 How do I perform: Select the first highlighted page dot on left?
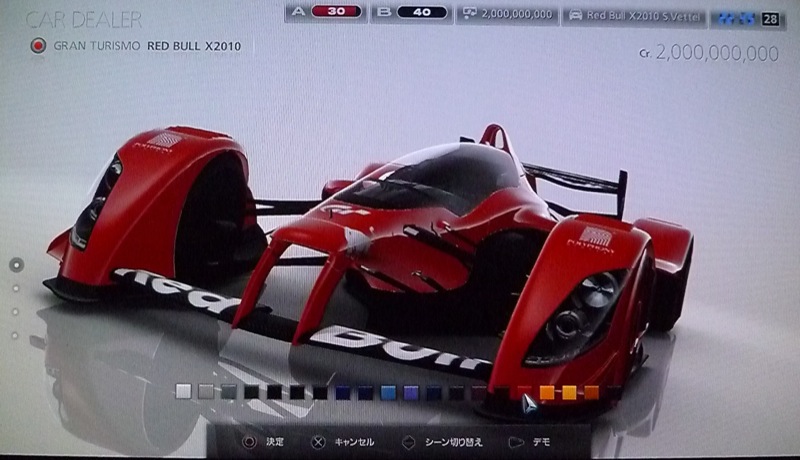coord(16,265)
